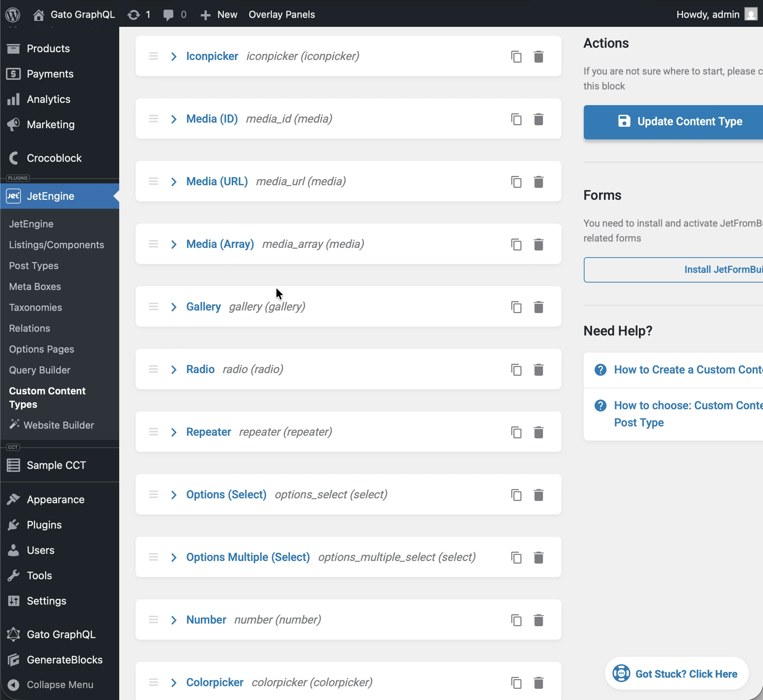Screen dimensions: 763x700
Task: Open How to Create a Custom Content link
Action: [x=688, y=369]
